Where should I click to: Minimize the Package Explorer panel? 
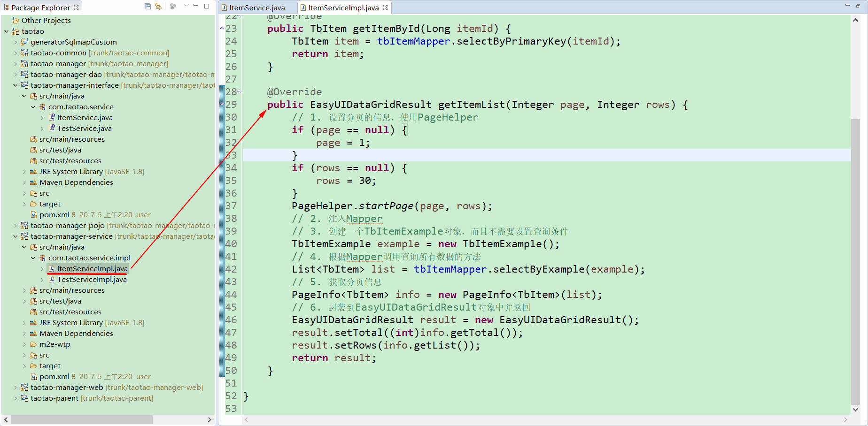tap(196, 6)
